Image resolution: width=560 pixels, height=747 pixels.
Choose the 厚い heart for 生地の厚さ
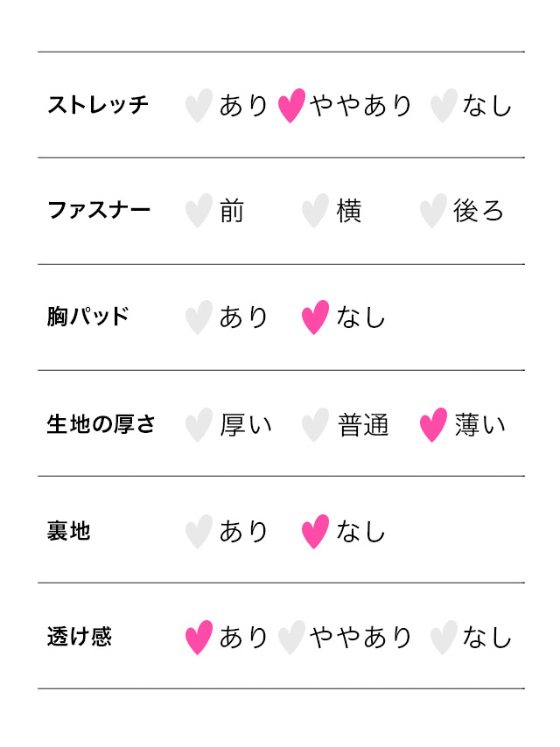coord(199,425)
